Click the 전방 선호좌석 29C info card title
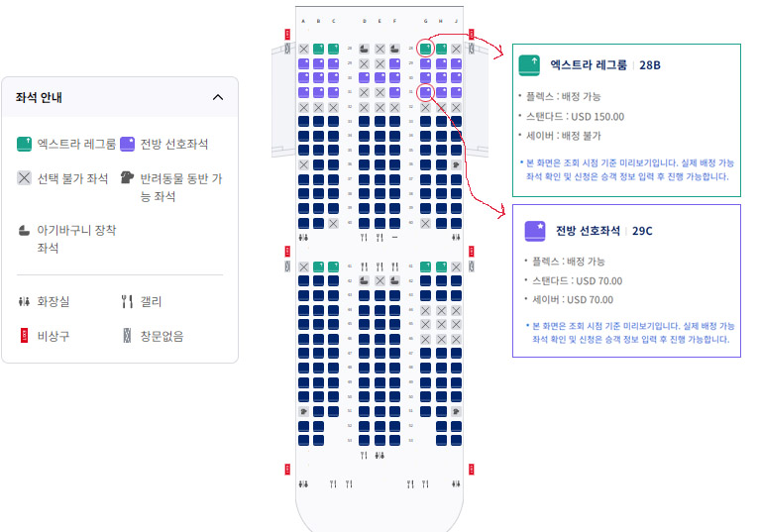 [603, 231]
